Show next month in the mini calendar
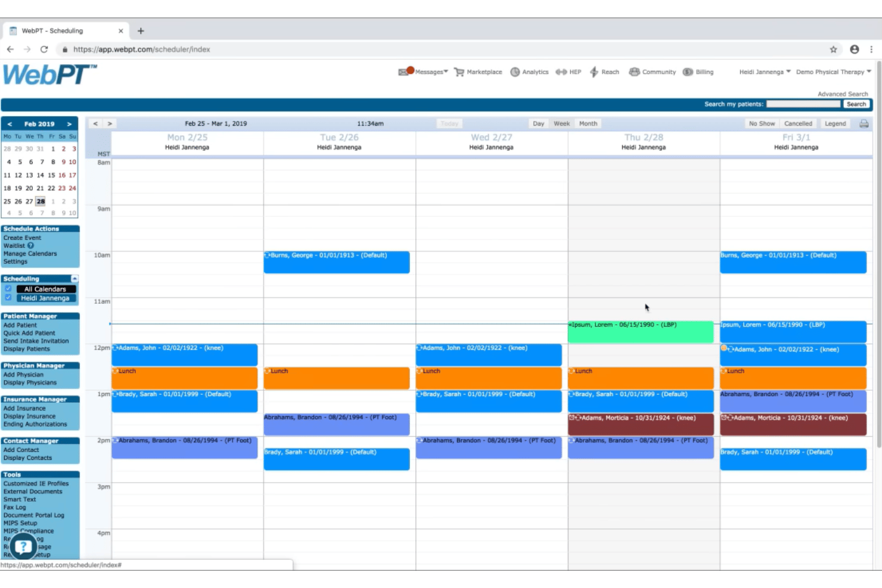The height and width of the screenshot is (588, 882). tap(70, 124)
